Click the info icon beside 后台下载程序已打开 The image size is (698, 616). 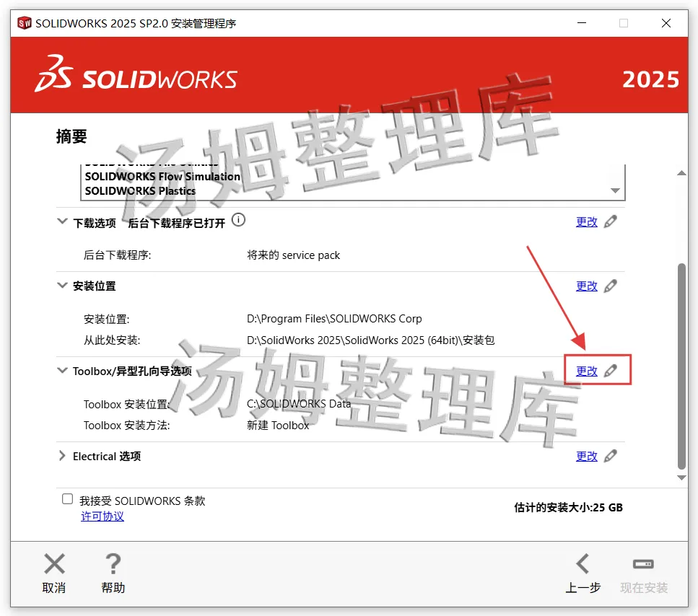point(239,220)
